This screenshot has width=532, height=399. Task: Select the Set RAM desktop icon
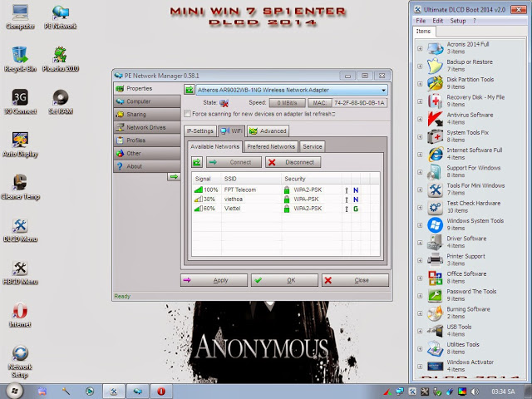click(x=61, y=101)
